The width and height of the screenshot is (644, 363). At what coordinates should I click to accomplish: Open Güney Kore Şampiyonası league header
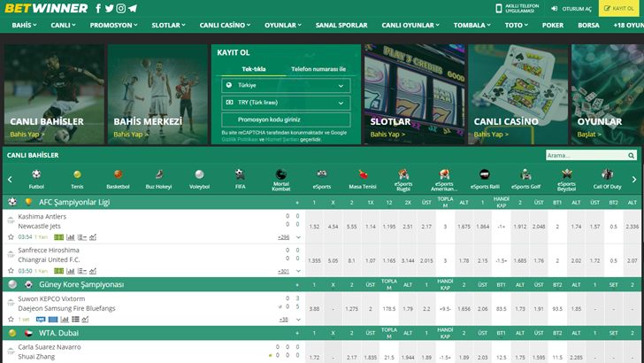(81, 284)
